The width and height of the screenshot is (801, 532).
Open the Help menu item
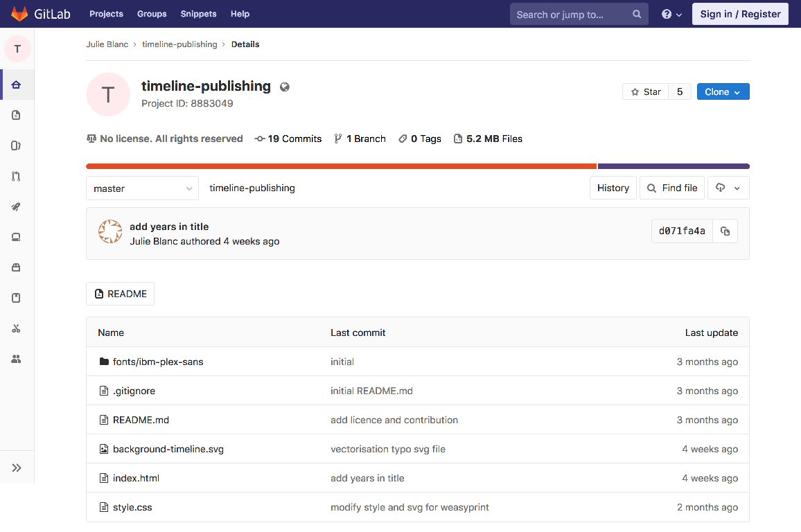click(x=240, y=14)
